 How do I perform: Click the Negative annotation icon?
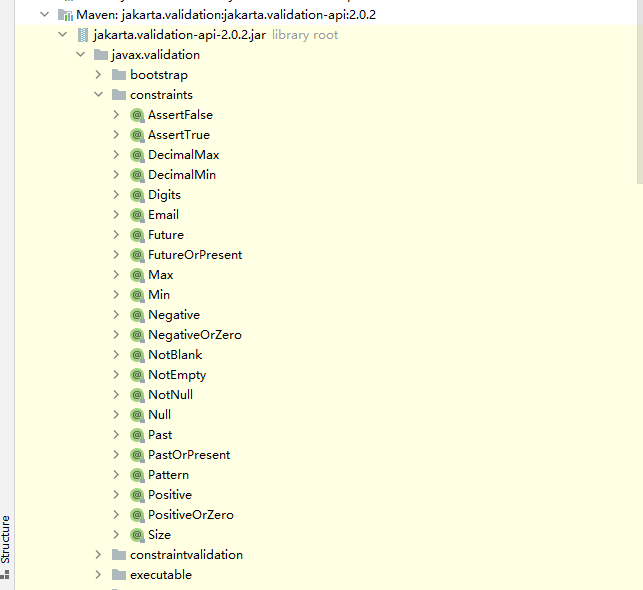point(137,315)
